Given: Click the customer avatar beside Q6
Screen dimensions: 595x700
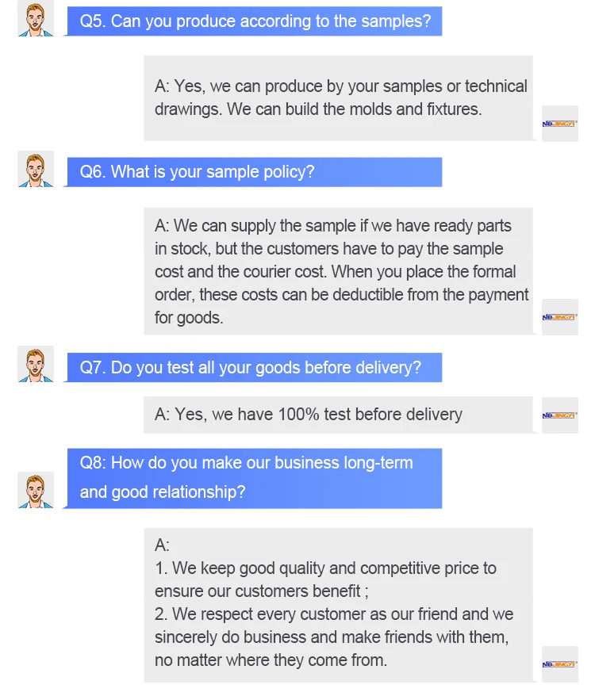Looking at the screenshot, I should point(36,169).
